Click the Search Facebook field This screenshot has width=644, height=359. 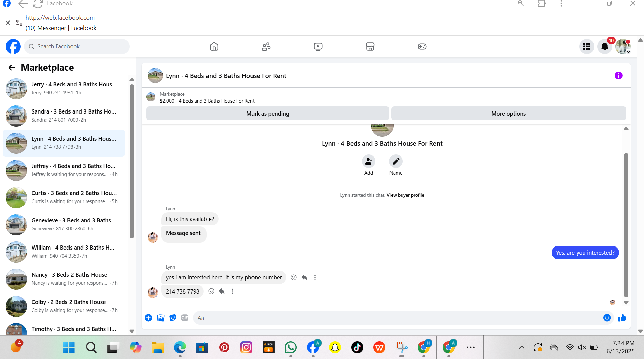pyautogui.click(x=77, y=46)
